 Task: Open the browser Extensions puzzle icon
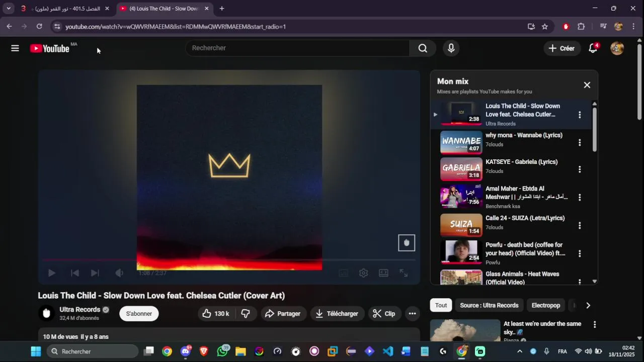pos(581,27)
